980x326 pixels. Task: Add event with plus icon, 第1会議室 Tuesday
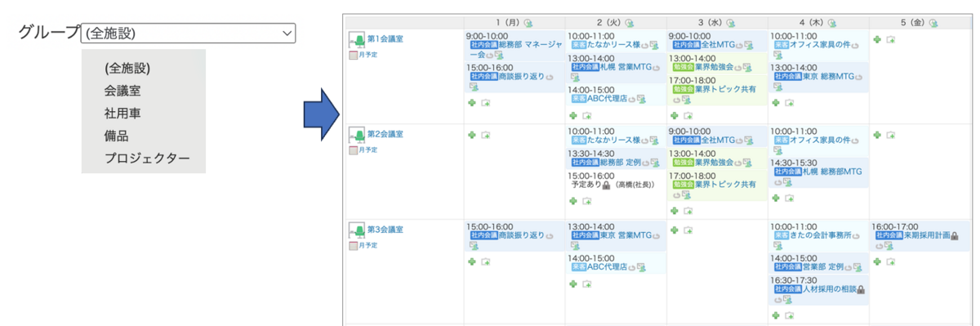point(573,115)
